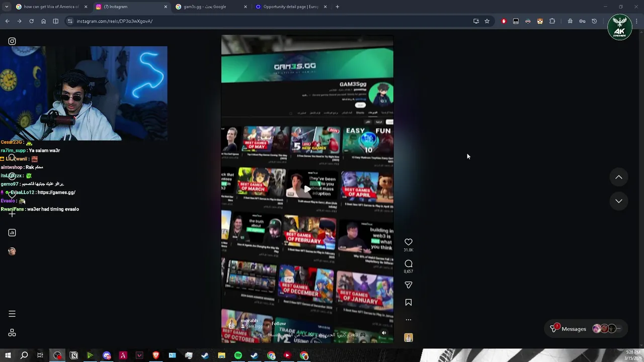Image resolution: width=644 pixels, height=362 pixels.
Task: Open the Extensions puzzle piece menu
Action: click(552, 21)
